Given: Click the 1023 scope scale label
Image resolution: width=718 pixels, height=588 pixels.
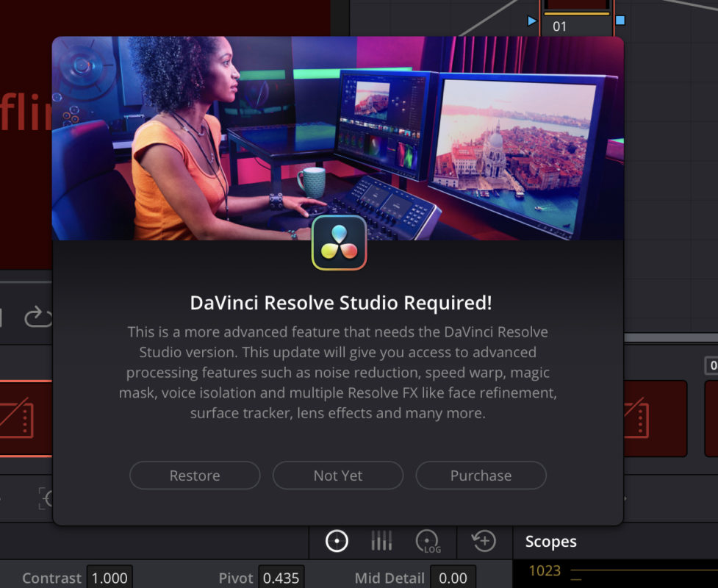Looking at the screenshot, I should click(545, 570).
